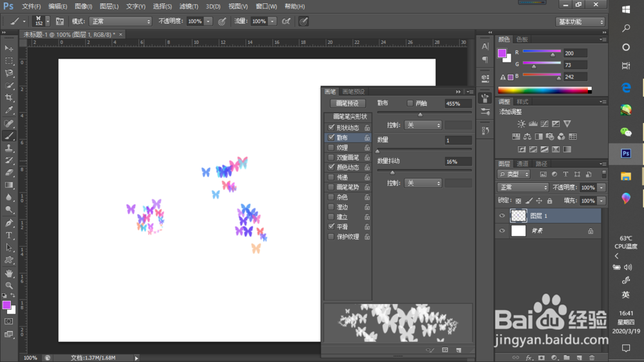Click create new layer icon

(x=579, y=357)
